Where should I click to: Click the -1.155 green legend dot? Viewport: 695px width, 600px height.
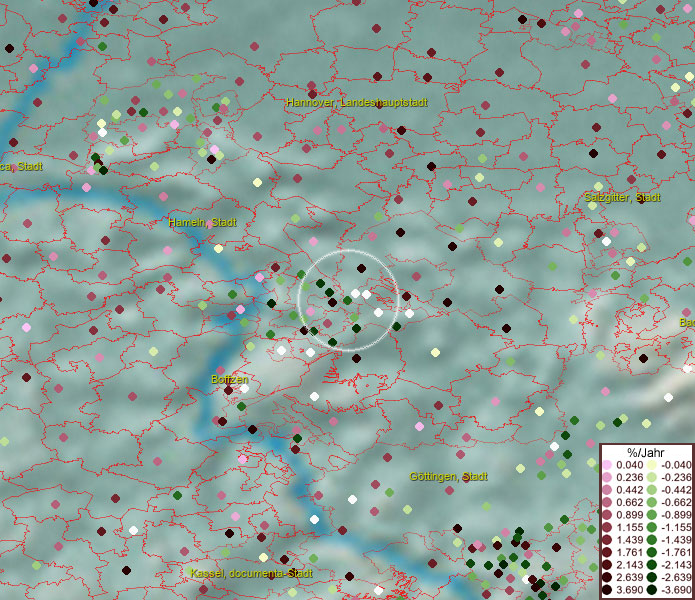coord(651,528)
